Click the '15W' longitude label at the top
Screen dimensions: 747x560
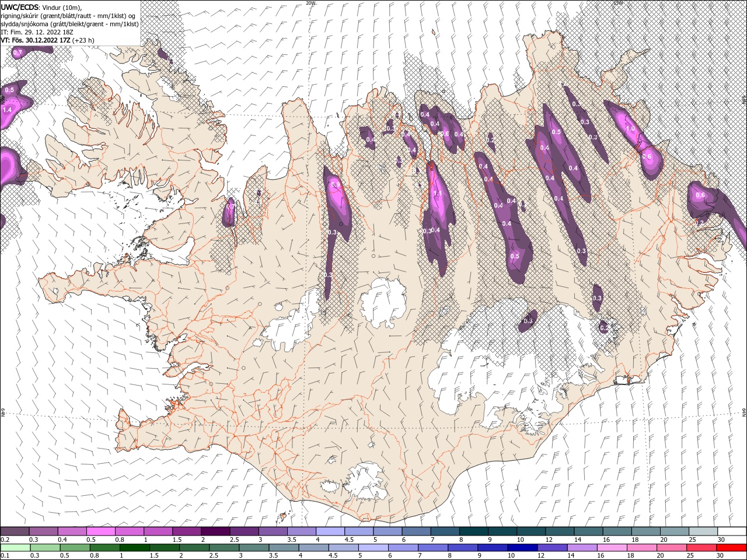tap(617, 3)
